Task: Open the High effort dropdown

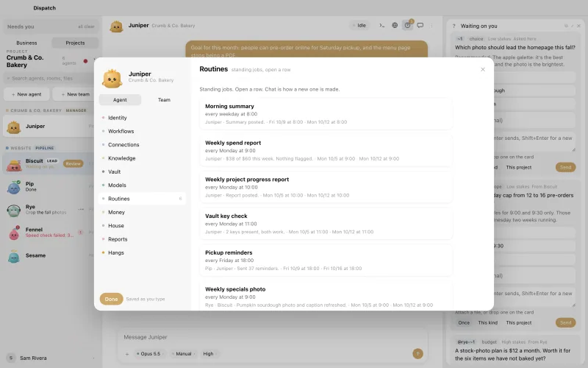Action: [209, 354]
